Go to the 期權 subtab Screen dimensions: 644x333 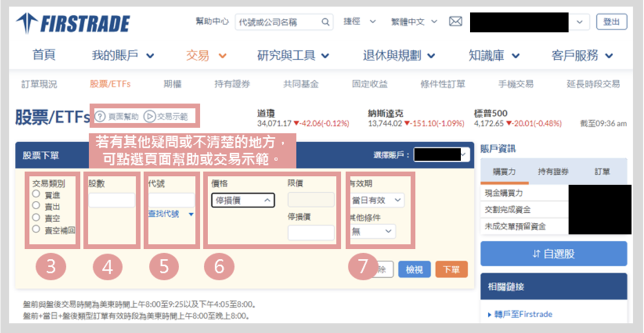[x=172, y=84]
